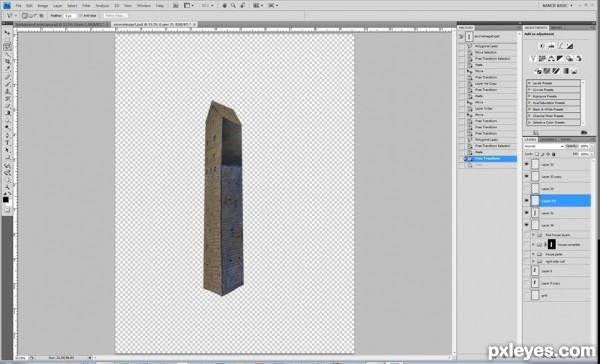Add a Levels adjustment

[551, 46]
